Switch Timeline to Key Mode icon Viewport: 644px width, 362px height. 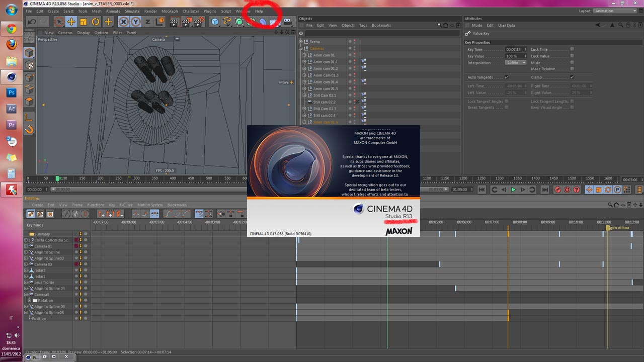[31, 214]
